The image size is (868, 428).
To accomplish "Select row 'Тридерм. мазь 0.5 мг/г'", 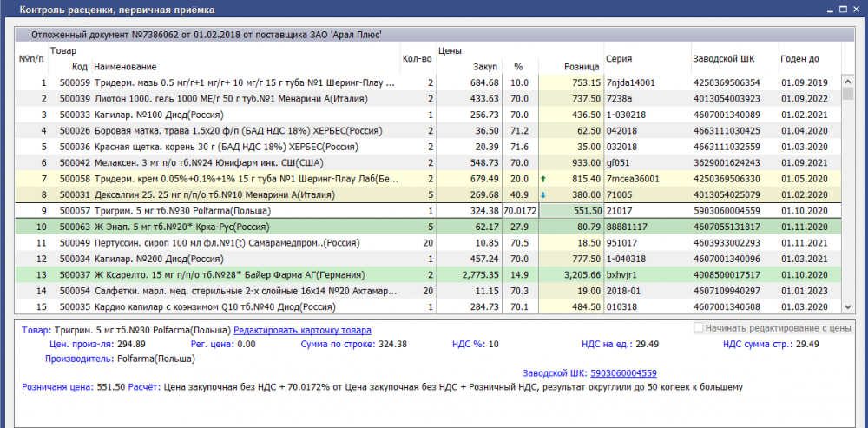I will pyautogui.click(x=429, y=83).
